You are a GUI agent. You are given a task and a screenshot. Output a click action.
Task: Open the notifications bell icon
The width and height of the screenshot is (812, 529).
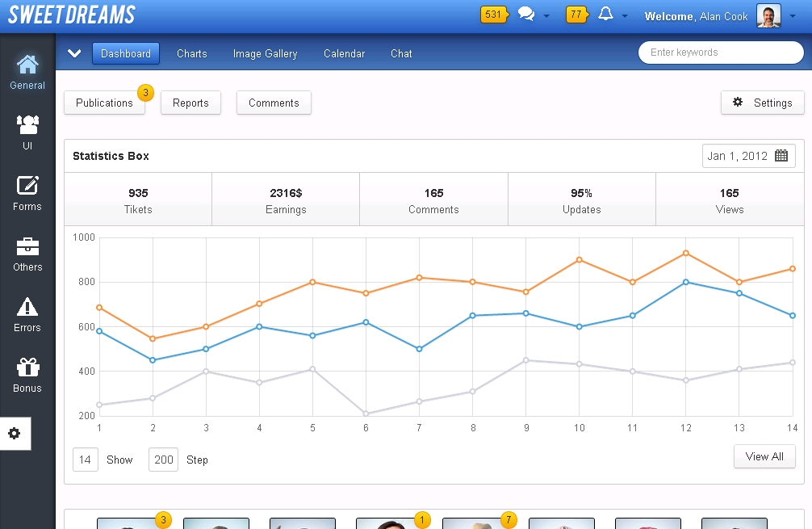tap(605, 15)
